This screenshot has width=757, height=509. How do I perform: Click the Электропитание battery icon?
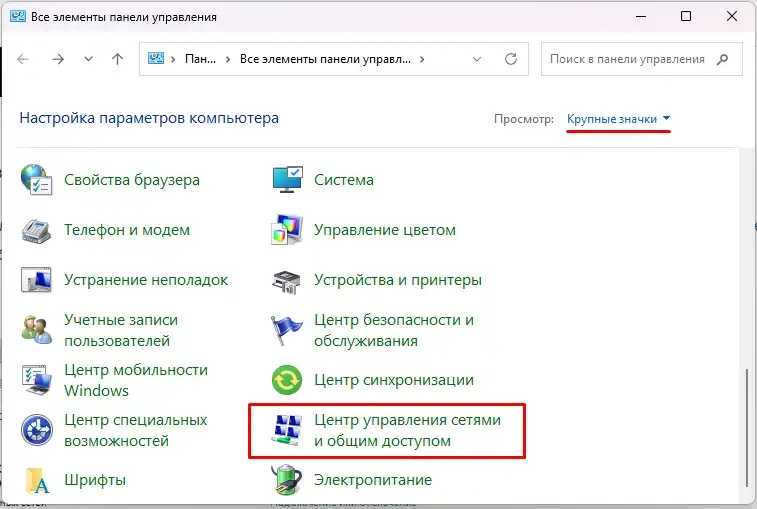[x=286, y=480]
